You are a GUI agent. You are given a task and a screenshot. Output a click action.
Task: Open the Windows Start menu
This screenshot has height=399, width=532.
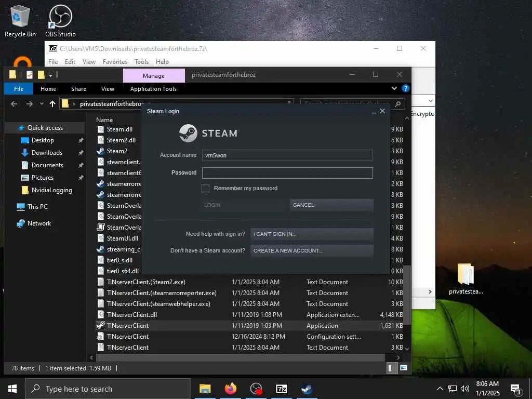(x=12, y=389)
